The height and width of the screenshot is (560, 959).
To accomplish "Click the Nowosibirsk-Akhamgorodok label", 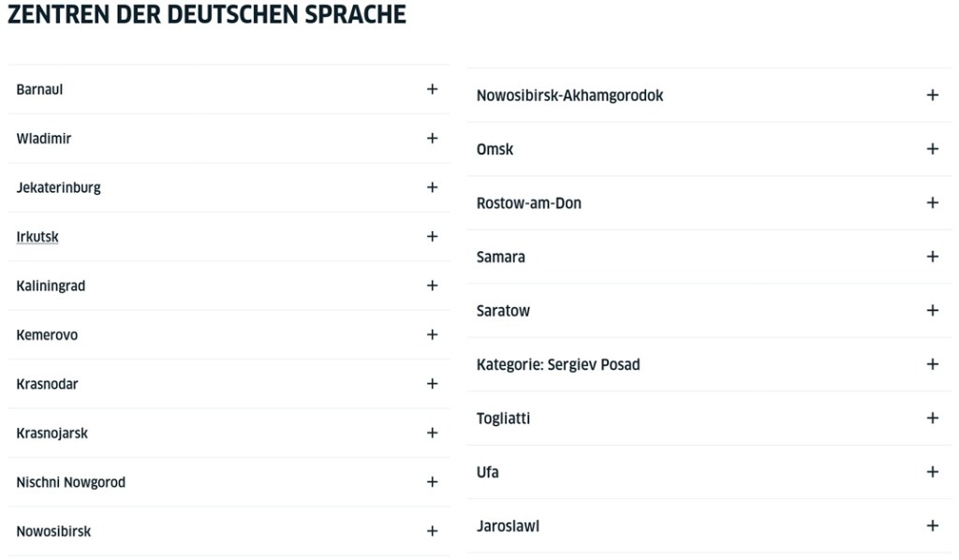I will 569,96.
